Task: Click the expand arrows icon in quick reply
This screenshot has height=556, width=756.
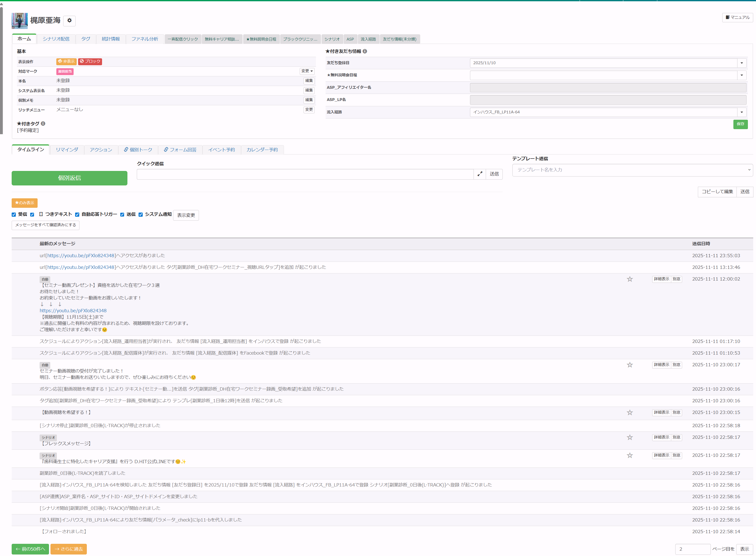Action: [x=480, y=174]
